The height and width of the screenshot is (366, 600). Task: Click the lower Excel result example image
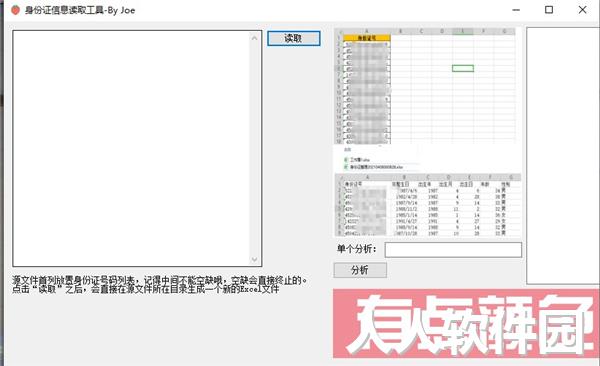[428, 206]
